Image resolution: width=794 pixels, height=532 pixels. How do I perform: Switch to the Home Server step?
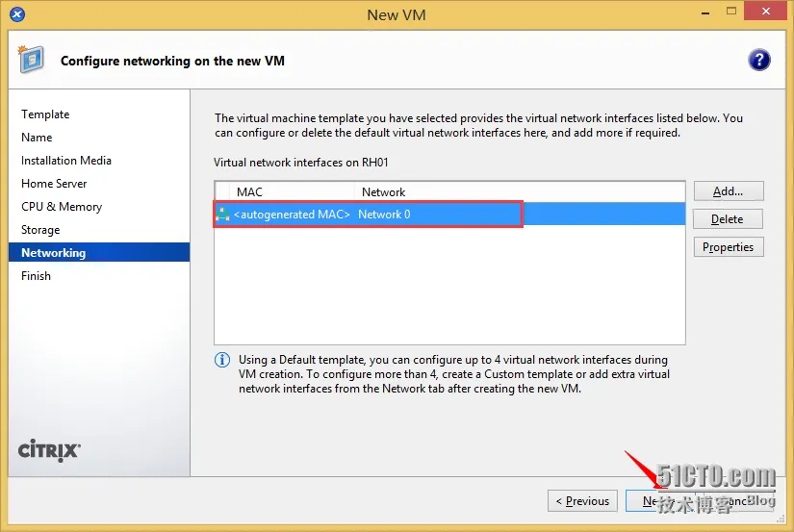(x=54, y=184)
